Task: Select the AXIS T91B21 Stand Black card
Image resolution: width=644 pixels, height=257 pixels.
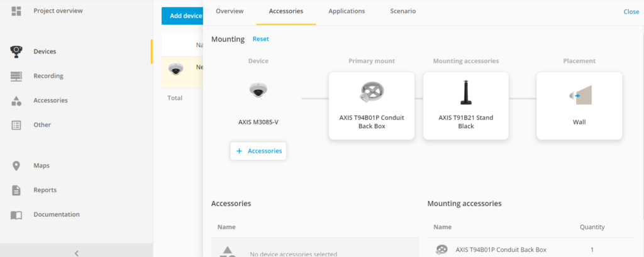Action: [x=466, y=106]
